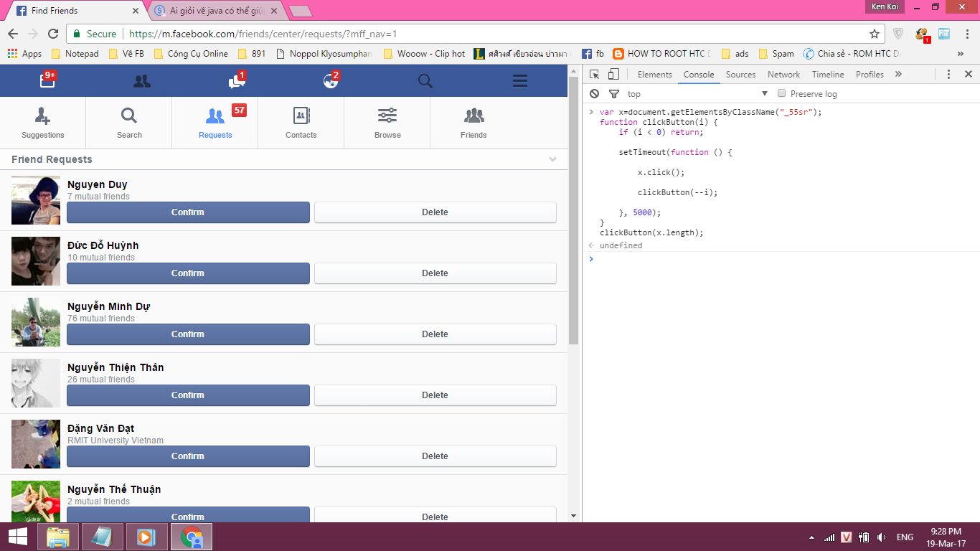Image resolution: width=980 pixels, height=551 pixels.
Task: Confirm Nguyen Duy's friend request
Action: [188, 212]
